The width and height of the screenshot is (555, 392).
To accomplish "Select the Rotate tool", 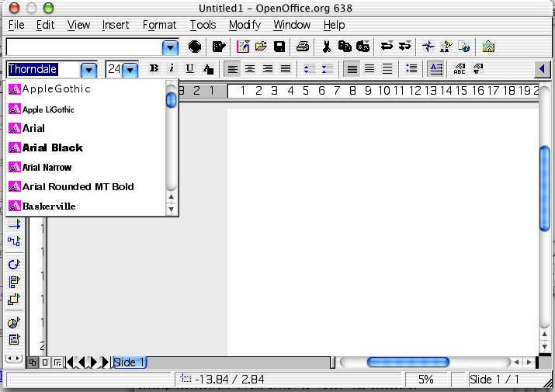I will (x=14, y=264).
